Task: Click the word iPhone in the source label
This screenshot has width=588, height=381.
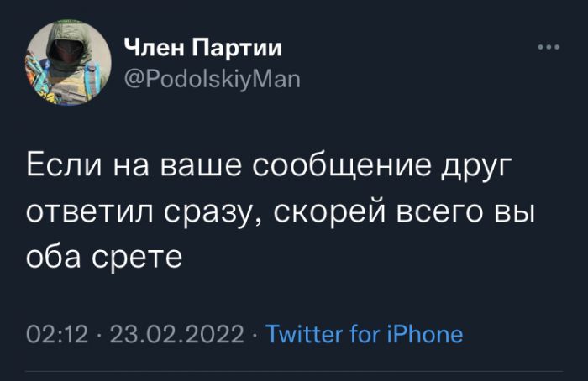Action: (424, 335)
